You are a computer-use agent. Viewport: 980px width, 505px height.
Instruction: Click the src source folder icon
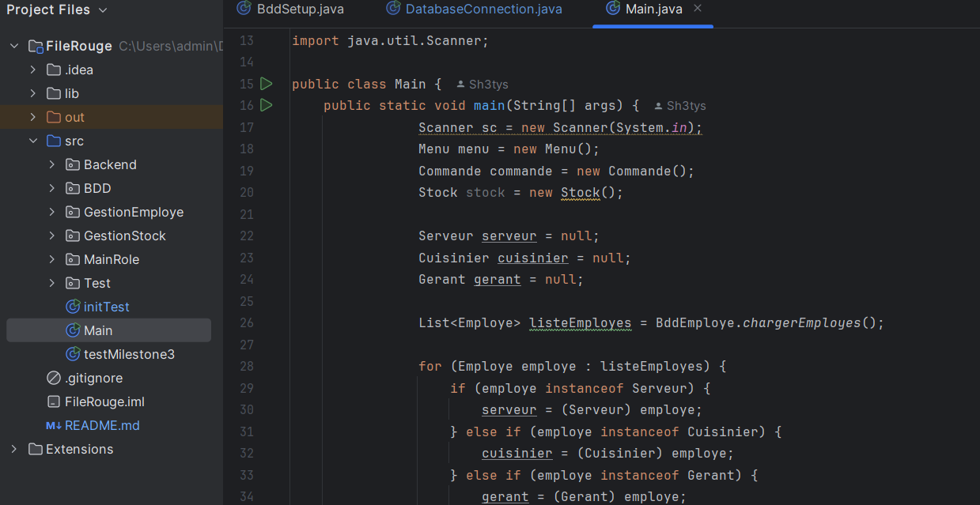[x=54, y=141]
